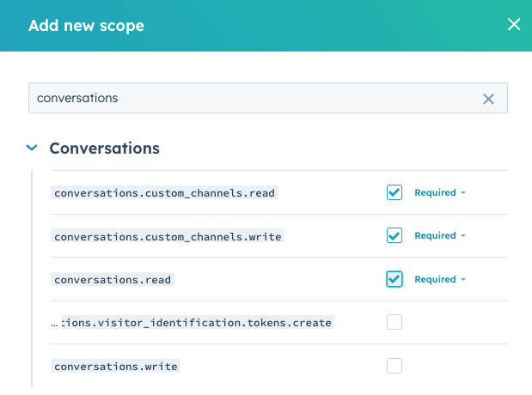Image resolution: width=532 pixels, height=395 pixels.
Task: Click the Add new scope title
Action: 87,26
